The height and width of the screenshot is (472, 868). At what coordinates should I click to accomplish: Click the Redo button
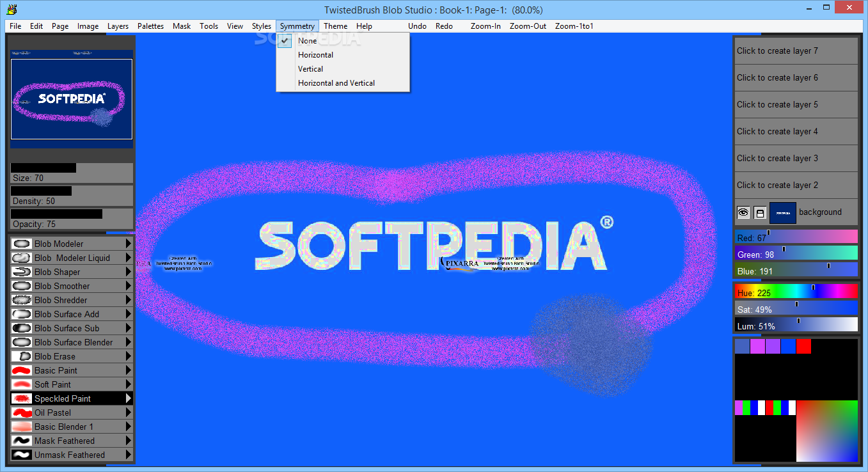click(x=444, y=26)
